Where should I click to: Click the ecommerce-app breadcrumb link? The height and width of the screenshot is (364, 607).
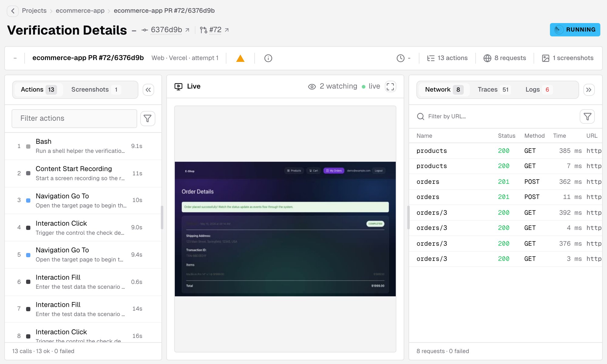point(80,11)
